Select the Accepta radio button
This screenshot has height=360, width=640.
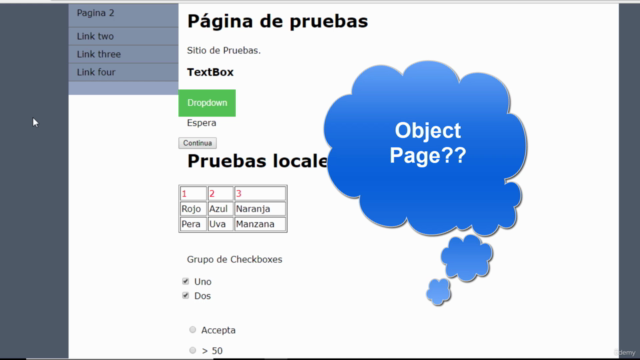(193, 329)
